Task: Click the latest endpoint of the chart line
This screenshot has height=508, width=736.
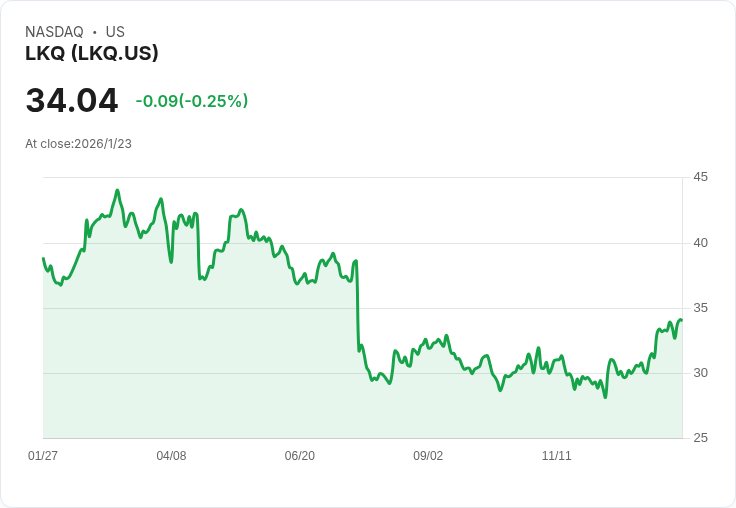Action: (682, 320)
